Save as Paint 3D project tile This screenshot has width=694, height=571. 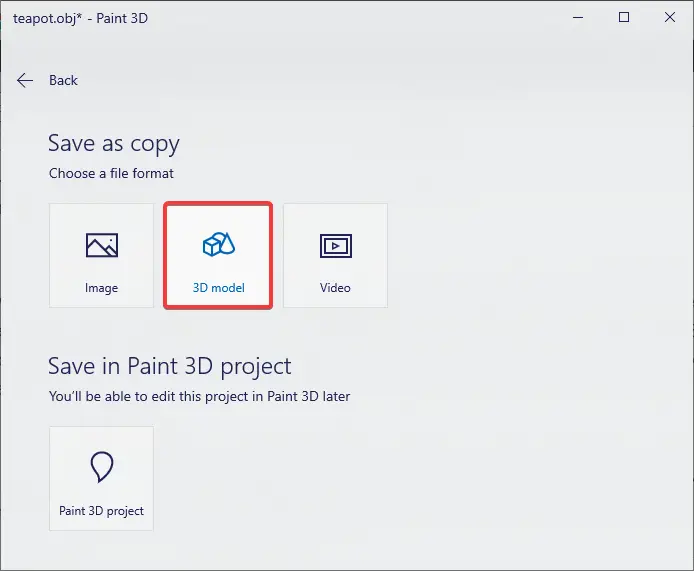tap(101, 478)
